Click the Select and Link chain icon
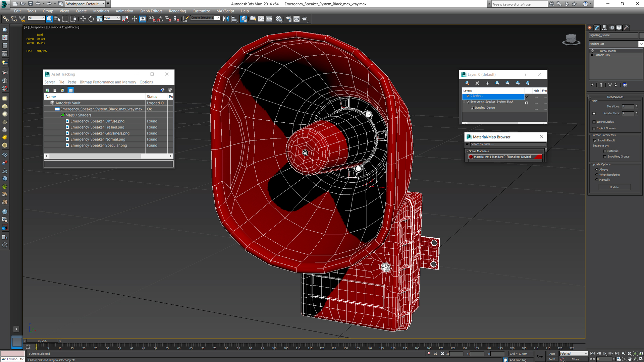 point(6,19)
